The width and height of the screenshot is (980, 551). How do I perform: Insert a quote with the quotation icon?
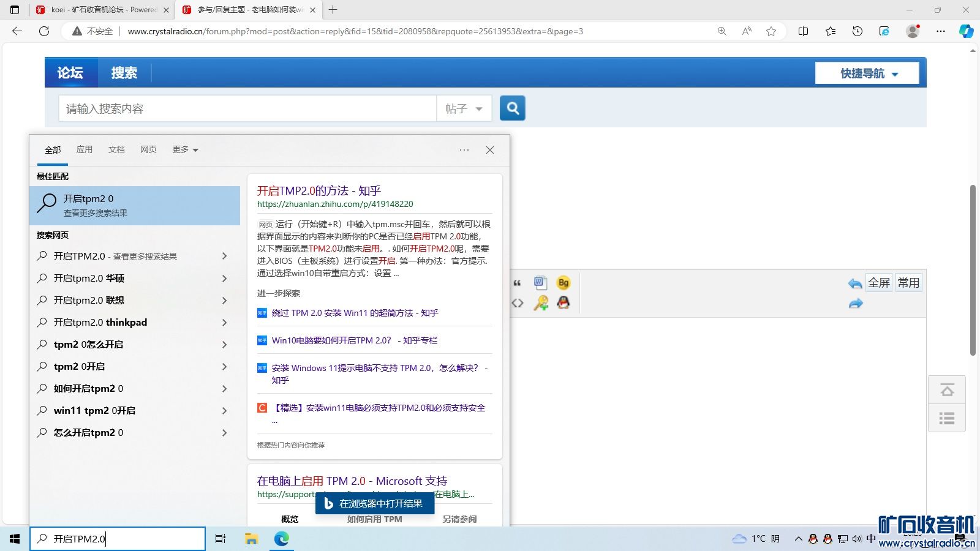pyautogui.click(x=518, y=283)
